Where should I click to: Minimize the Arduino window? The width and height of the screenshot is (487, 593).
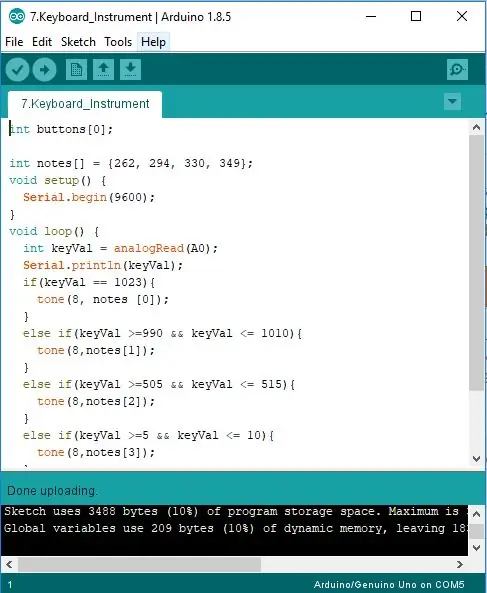(371, 16)
